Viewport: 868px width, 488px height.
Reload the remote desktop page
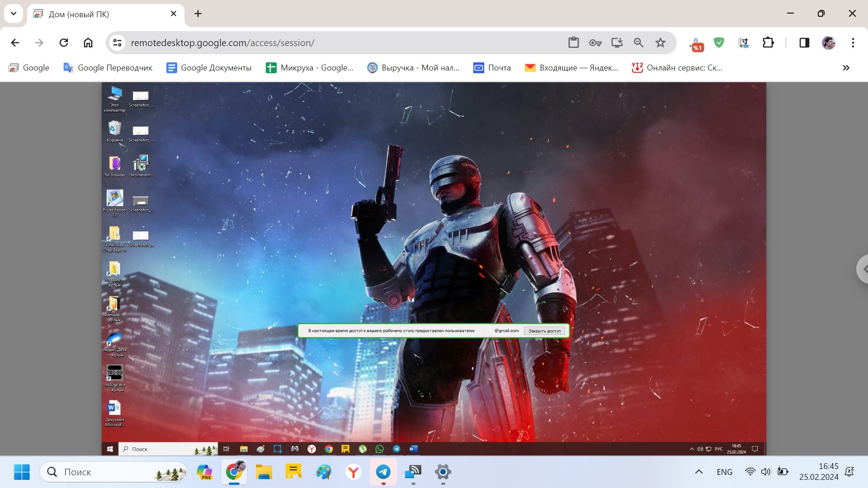pos(64,42)
